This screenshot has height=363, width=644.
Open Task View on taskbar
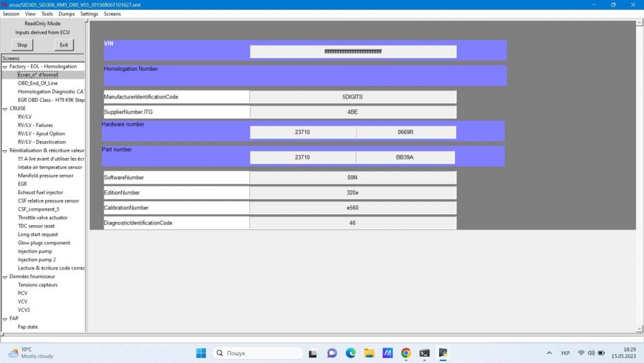[313, 353]
